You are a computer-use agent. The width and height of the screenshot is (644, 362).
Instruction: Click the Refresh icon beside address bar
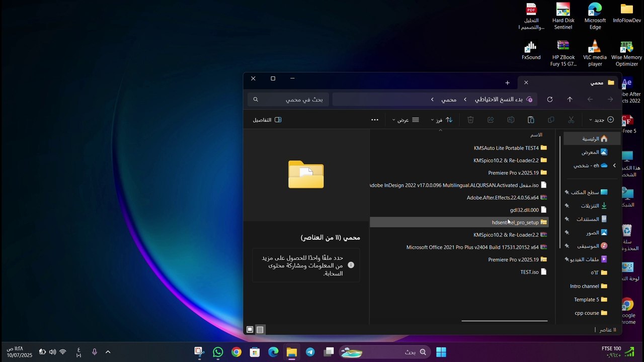tap(550, 100)
